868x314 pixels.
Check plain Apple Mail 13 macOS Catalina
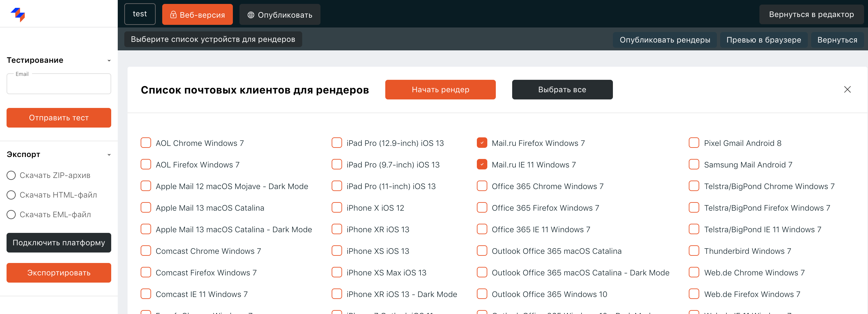tap(146, 208)
